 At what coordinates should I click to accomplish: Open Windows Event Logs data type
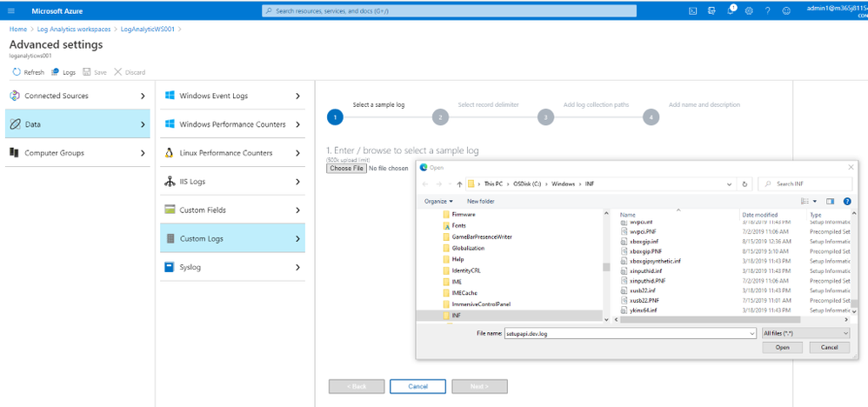[x=232, y=96]
